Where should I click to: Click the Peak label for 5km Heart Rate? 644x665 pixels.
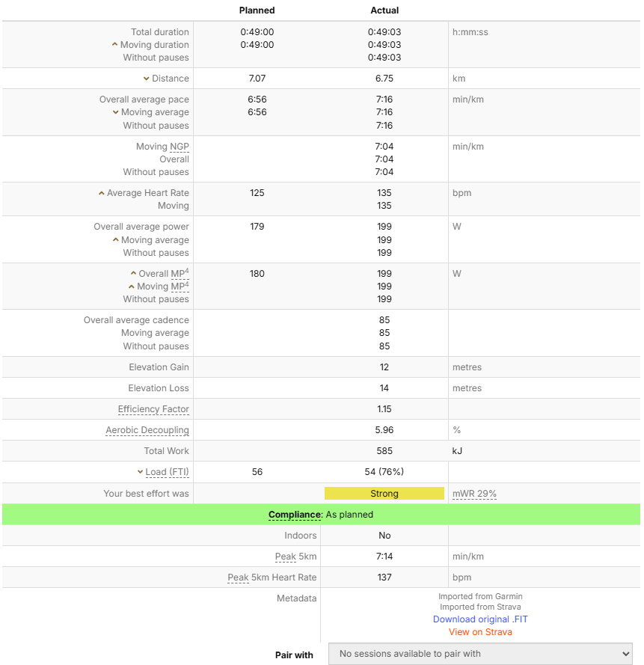tap(238, 577)
